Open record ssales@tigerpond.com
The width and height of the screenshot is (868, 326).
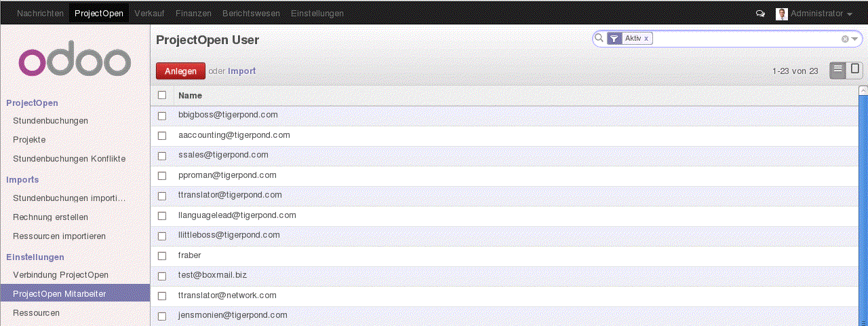(223, 156)
